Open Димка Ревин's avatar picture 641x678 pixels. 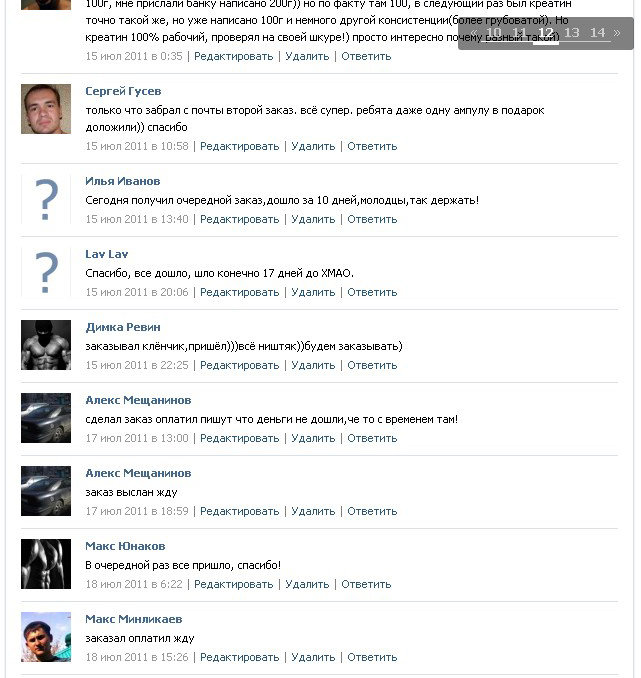pyautogui.click(x=46, y=345)
